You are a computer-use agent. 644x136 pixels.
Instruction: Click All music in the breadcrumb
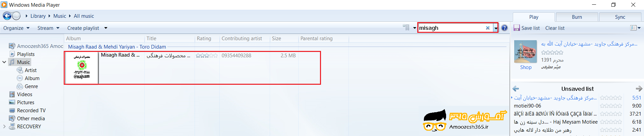[84, 16]
